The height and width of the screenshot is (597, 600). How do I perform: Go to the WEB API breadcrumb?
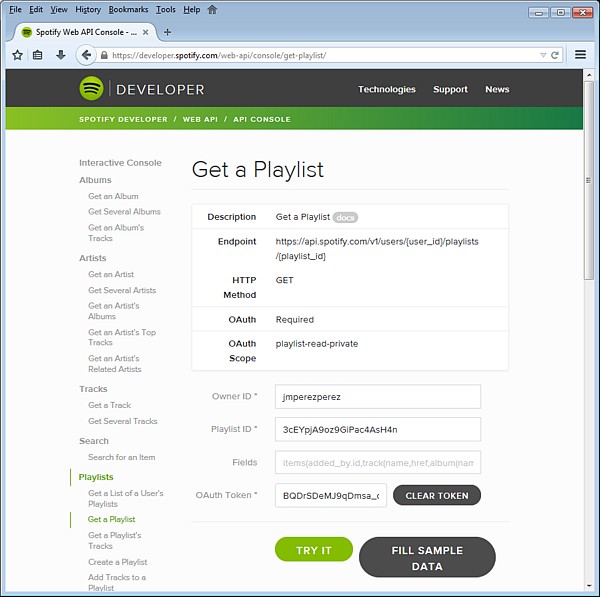(x=200, y=119)
